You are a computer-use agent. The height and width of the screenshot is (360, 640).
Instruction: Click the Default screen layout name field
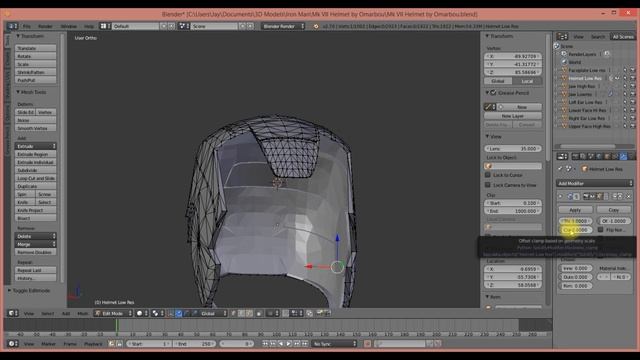(x=135, y=26)
